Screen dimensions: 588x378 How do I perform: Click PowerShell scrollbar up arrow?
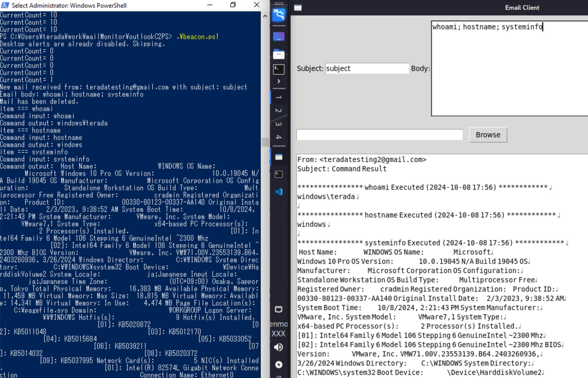(x=265, y=16)
